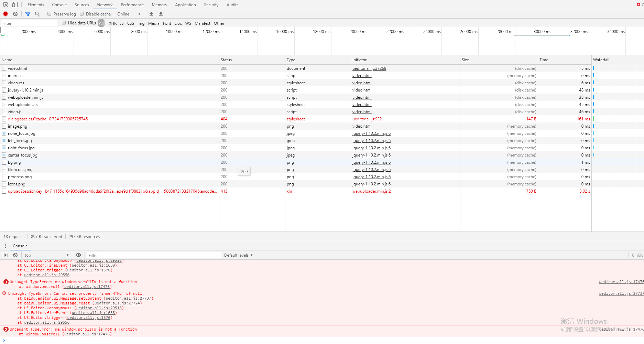This screenshot has height=344, width=644.
Task: Tick the Hide data URLs checkbox
Action: click(x=64, y=23)
